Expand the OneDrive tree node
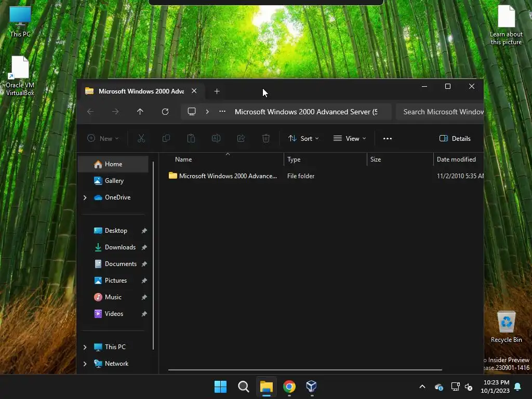The height and width of the screenshot is (399, 532). click(85, 197)
